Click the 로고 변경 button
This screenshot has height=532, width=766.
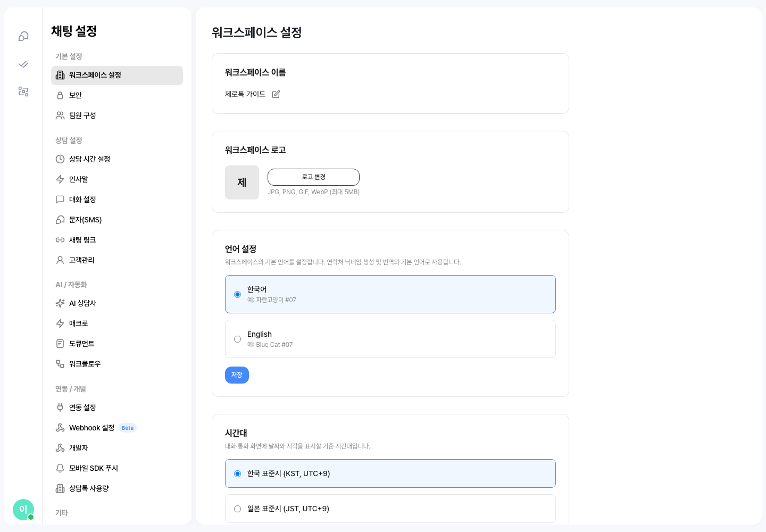[x=313, y=177]
